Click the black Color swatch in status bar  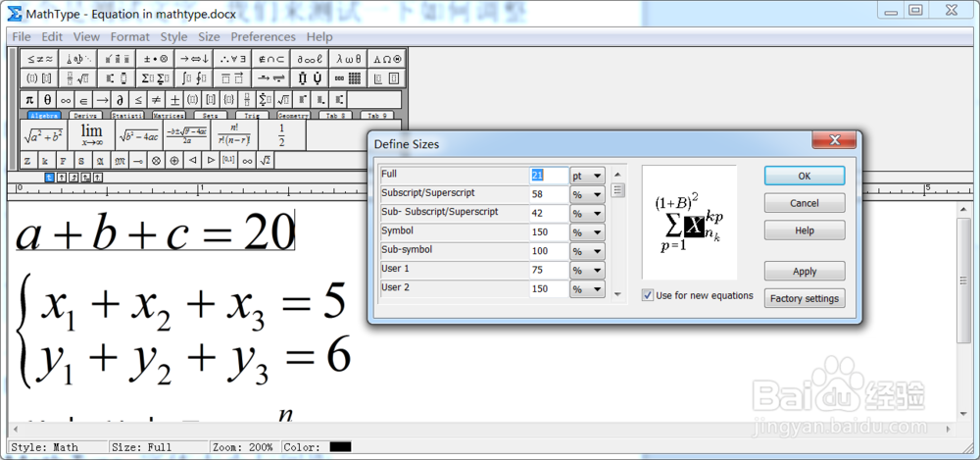click(341, 447)
